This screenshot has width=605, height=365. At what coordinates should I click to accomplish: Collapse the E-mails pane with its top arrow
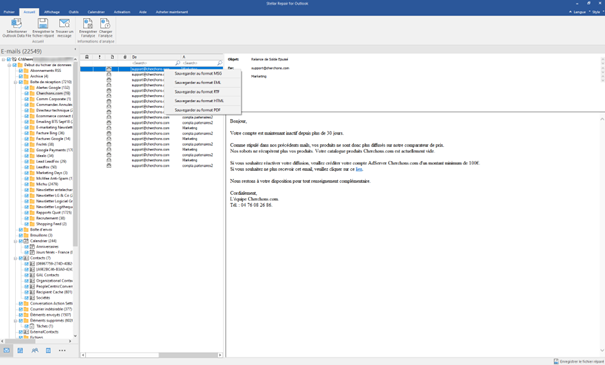click(75, 49)
